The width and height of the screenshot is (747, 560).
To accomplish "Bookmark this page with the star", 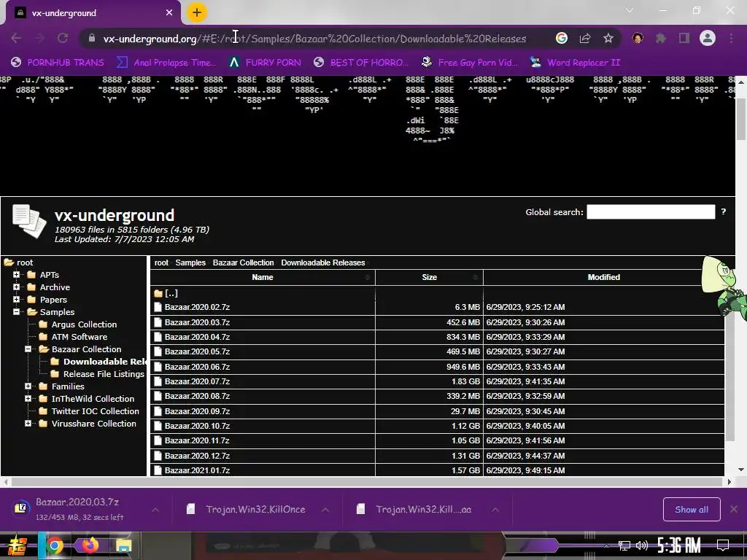I will 608,38.
